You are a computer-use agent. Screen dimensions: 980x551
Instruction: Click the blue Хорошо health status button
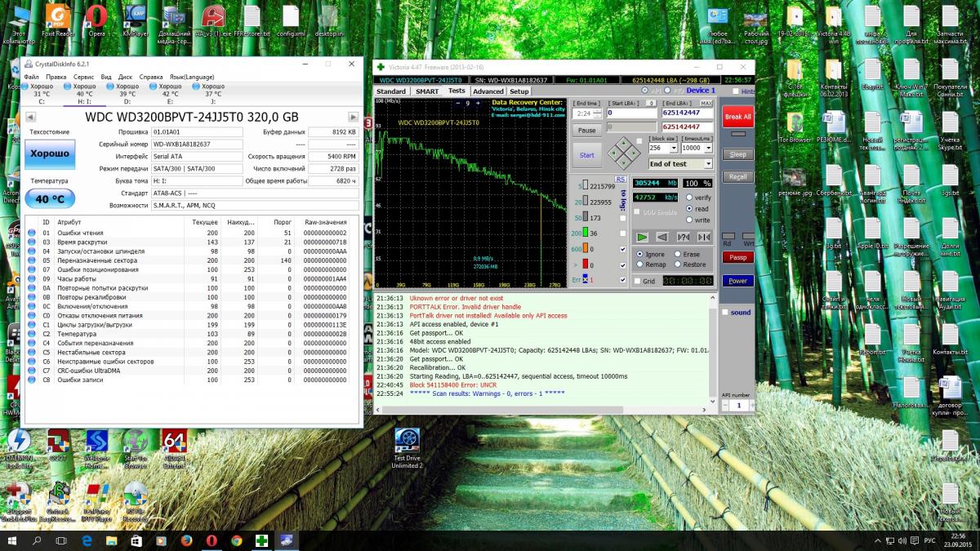50,153
